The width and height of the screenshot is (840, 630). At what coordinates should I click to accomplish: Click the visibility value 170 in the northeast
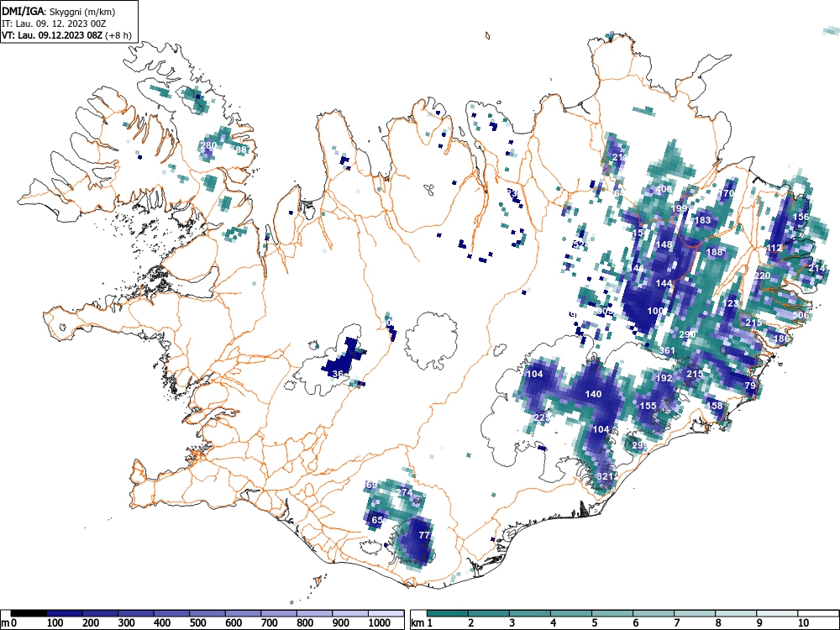coord(726,193)
